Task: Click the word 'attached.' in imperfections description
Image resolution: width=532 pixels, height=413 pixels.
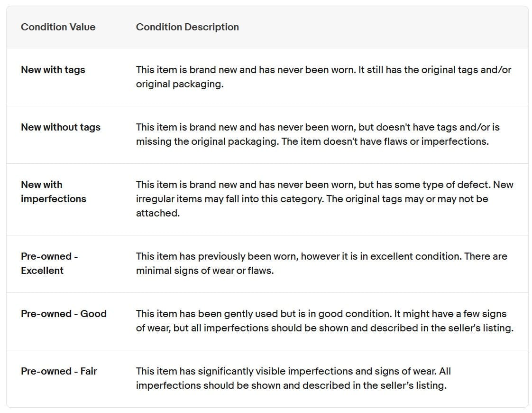Action: point(158,214)
